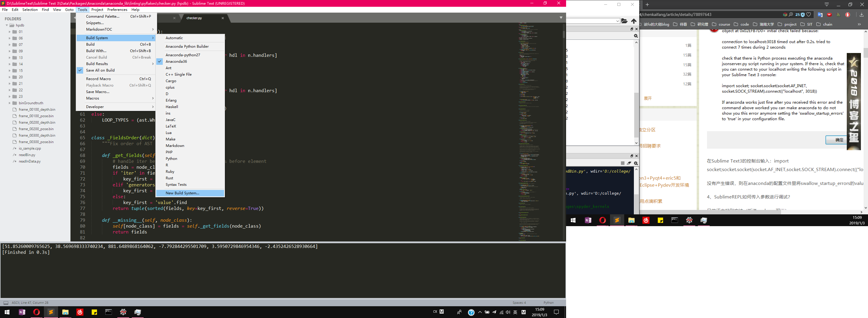The height and width of the screenshot is (318, 868).
Task: Open the project bookmark folder
Action: tap(787, 24)
